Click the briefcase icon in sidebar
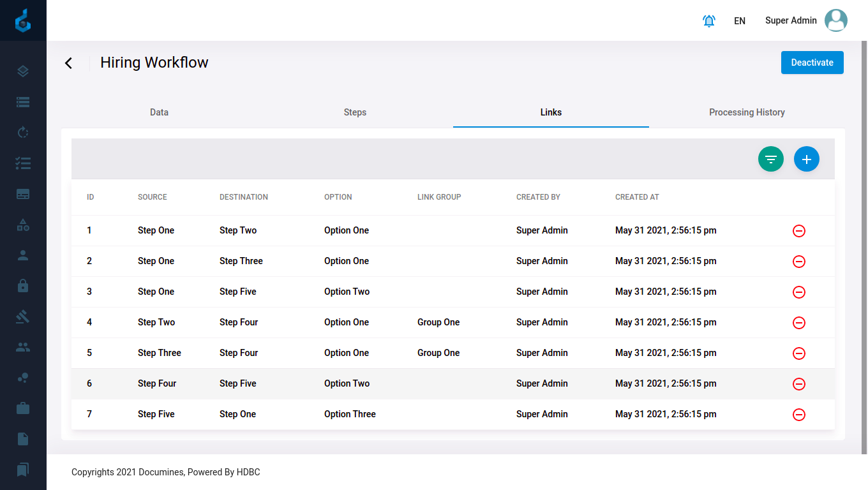Screen dimensions: 868x490 coord(23,408)
